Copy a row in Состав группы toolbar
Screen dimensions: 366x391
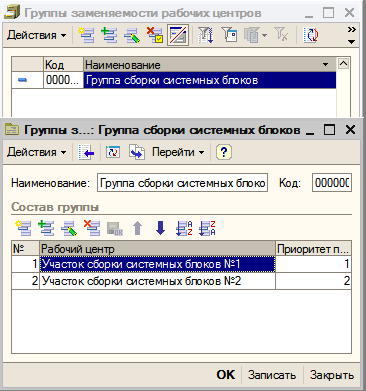pos(46,228)
